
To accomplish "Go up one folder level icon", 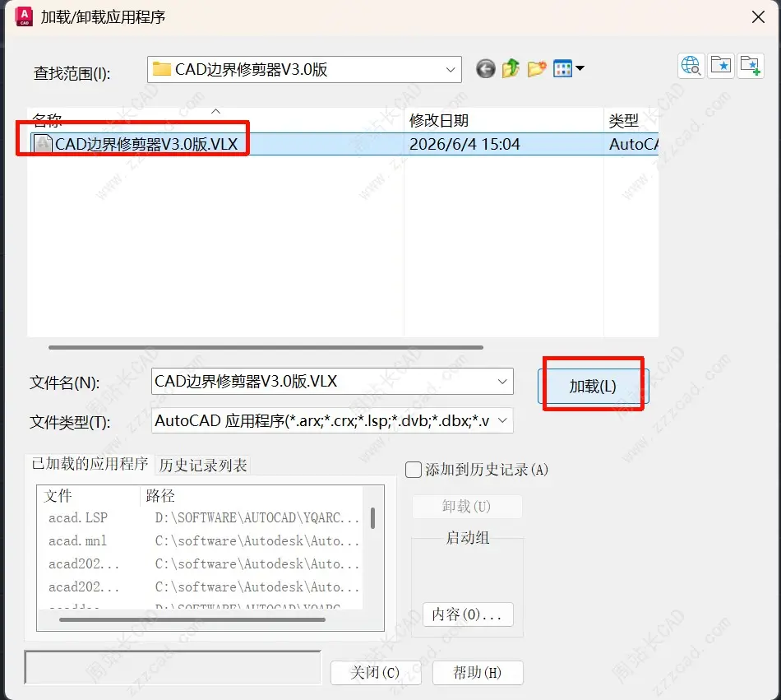I will pyautogui.click(x=511, y=68).
